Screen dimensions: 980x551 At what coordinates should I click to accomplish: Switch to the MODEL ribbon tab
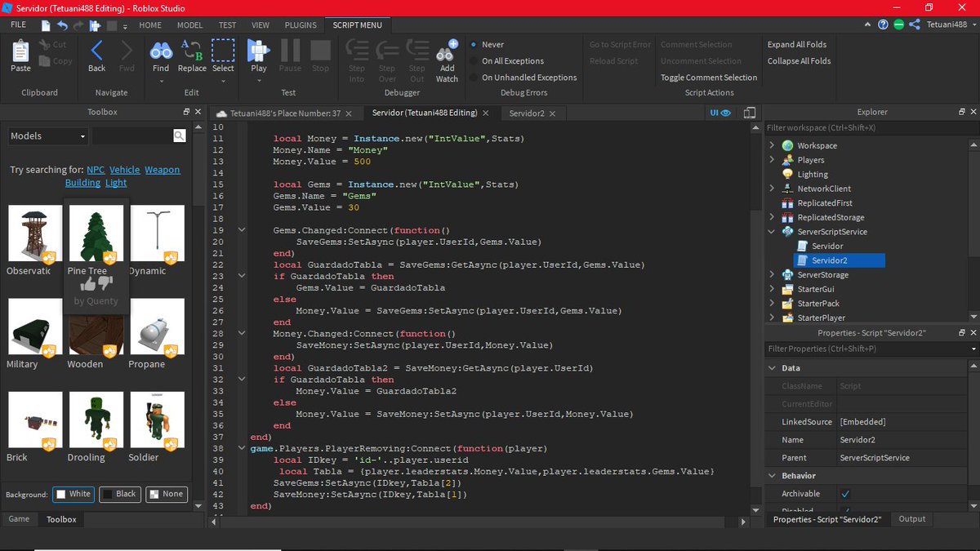tap(190, 25)
